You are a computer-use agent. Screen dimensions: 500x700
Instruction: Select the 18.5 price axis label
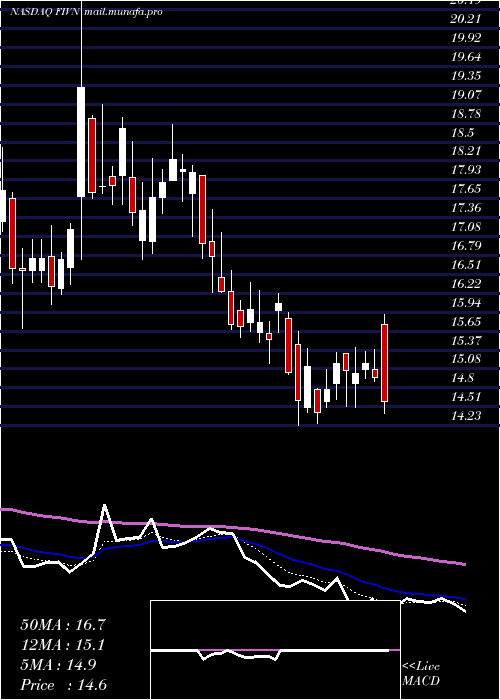[x=462, y=133]
